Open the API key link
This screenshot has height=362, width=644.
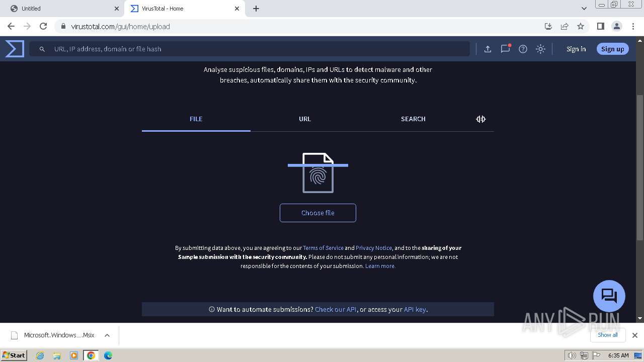click(415, 309)
